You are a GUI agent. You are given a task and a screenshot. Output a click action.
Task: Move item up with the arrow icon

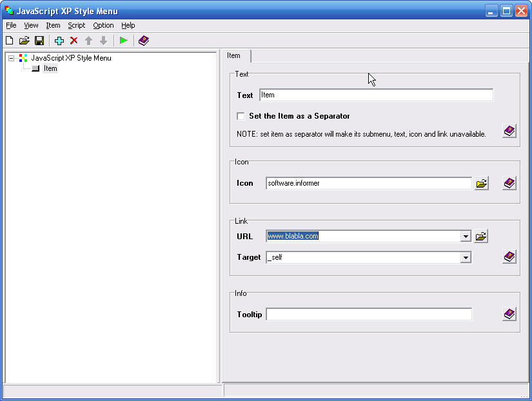pos(88,41)
